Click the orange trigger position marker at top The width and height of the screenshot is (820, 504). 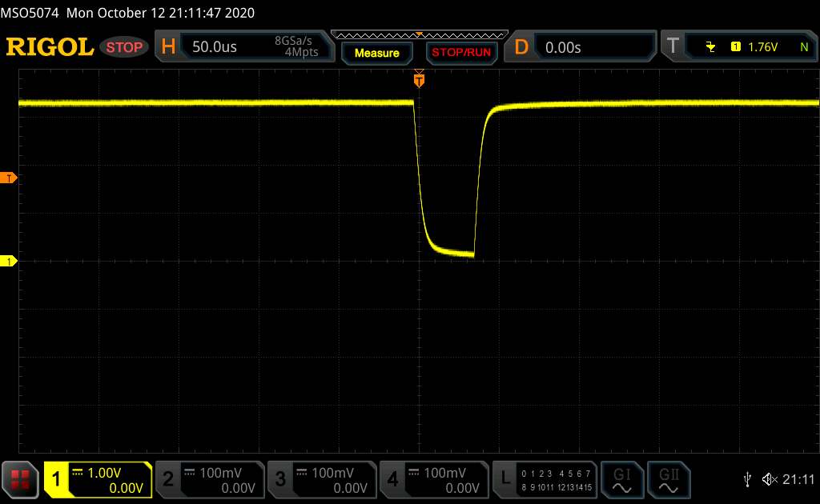(419, 79)
